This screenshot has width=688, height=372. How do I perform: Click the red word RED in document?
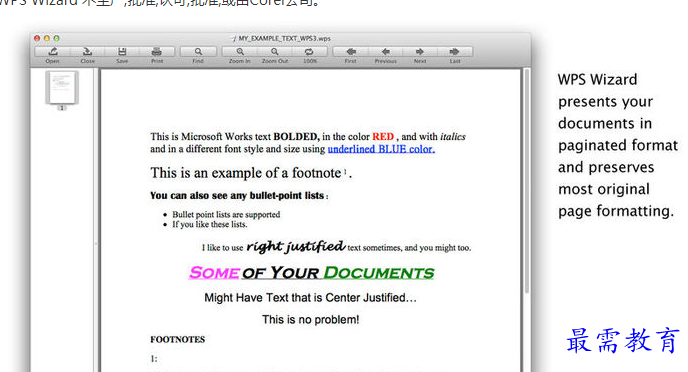tap(383, 137)
